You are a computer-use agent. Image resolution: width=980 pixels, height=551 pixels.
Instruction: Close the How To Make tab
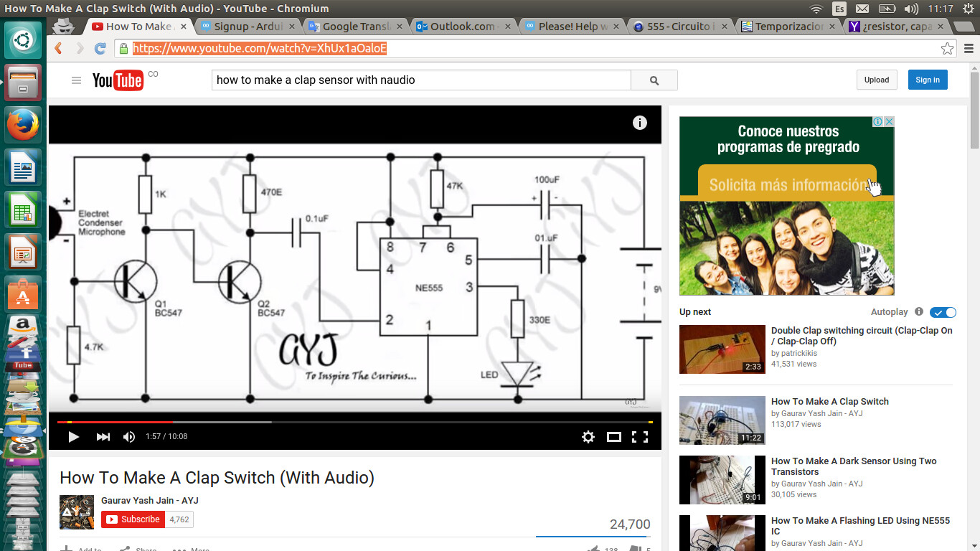click(184, 27)
